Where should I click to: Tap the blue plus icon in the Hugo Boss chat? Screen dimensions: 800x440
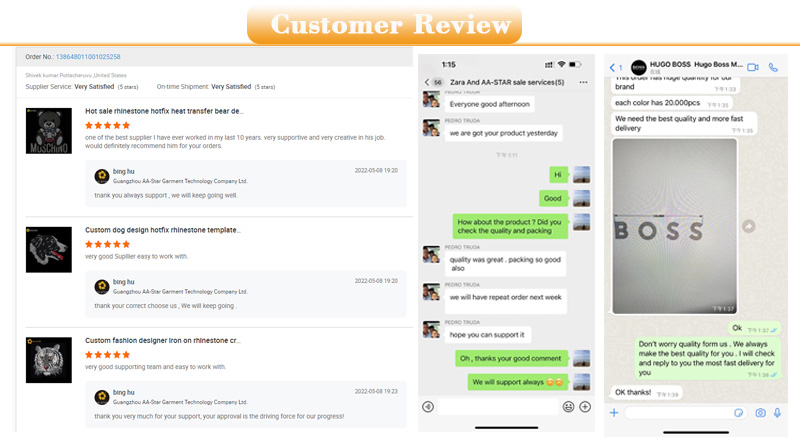coord(614,412)
